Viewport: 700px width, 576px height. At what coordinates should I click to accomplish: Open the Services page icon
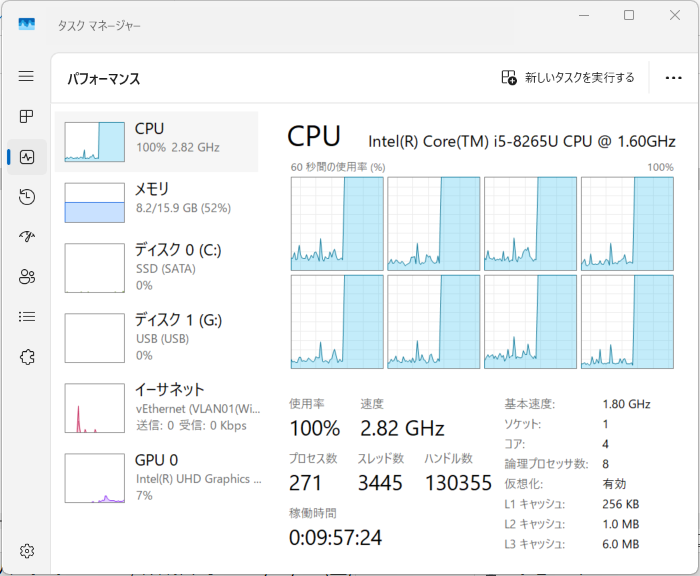point(27,357)
